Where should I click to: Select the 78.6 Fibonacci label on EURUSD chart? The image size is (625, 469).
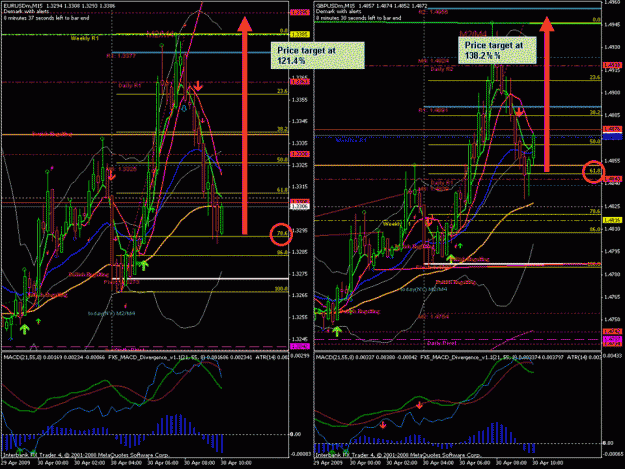282,233
